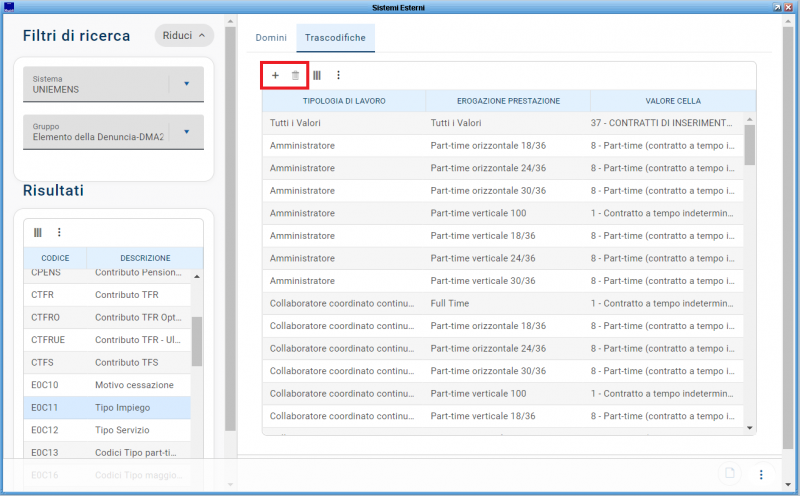
Task: Select the CTFS Contributo TFS row
Action: pyautogui.click(x=107, y=362)
